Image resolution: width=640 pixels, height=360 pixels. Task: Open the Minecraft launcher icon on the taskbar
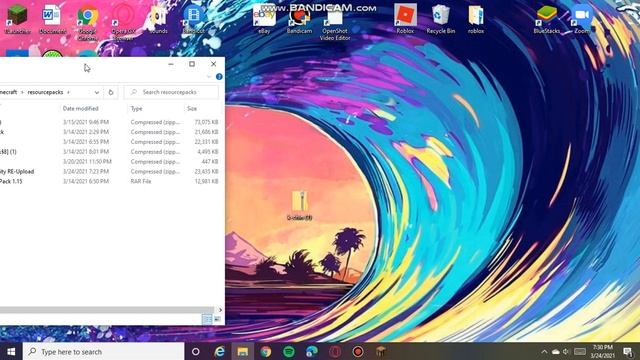pos(381,351)
